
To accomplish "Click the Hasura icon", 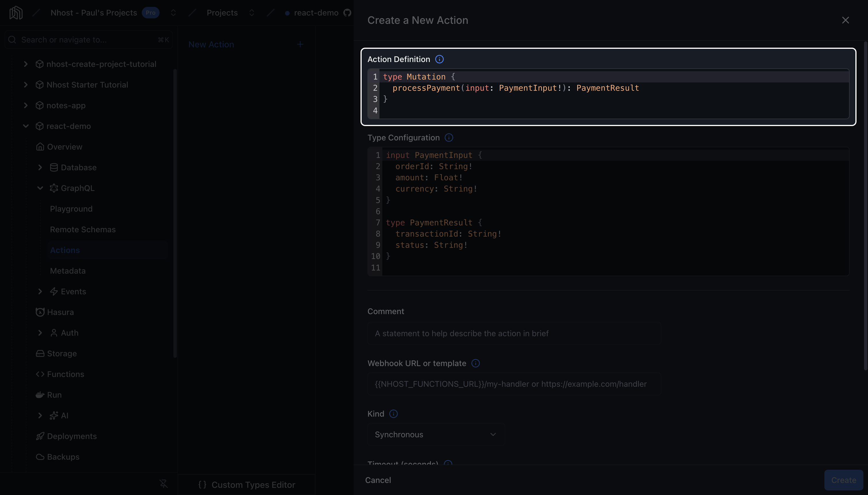I will [x=40, y=312].
